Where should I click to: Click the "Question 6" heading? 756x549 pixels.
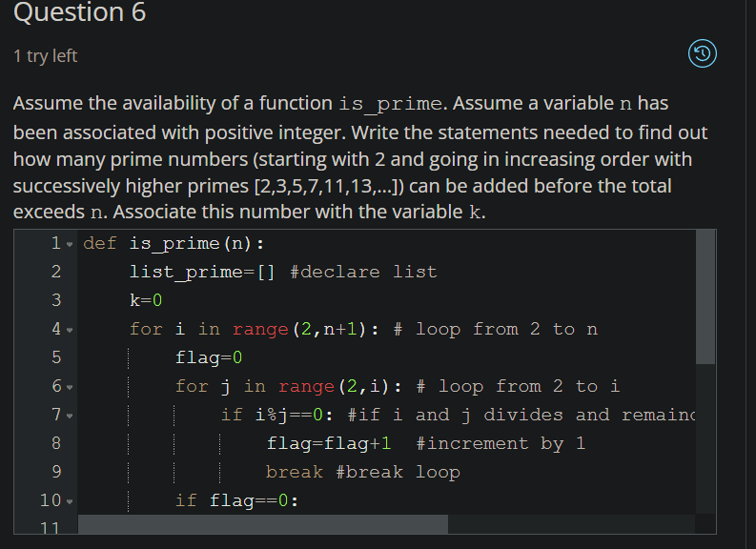pyautogui.click(x=79, y=11)
